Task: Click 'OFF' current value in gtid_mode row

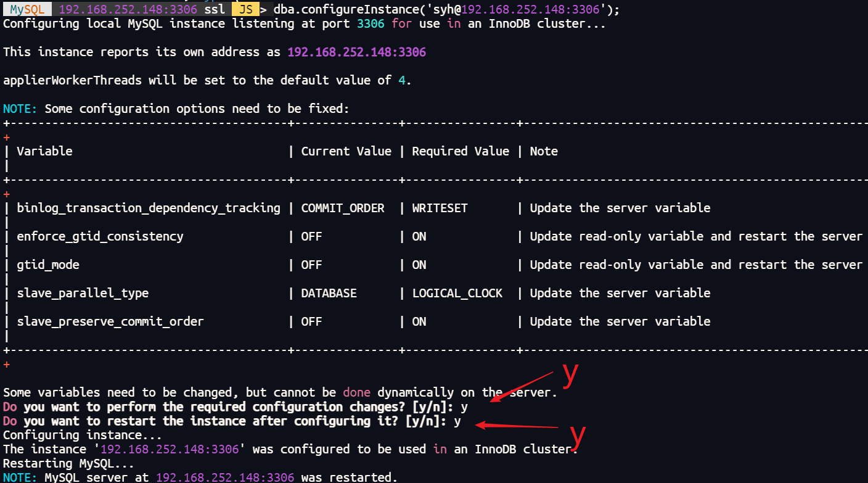Action: (311, 265)
